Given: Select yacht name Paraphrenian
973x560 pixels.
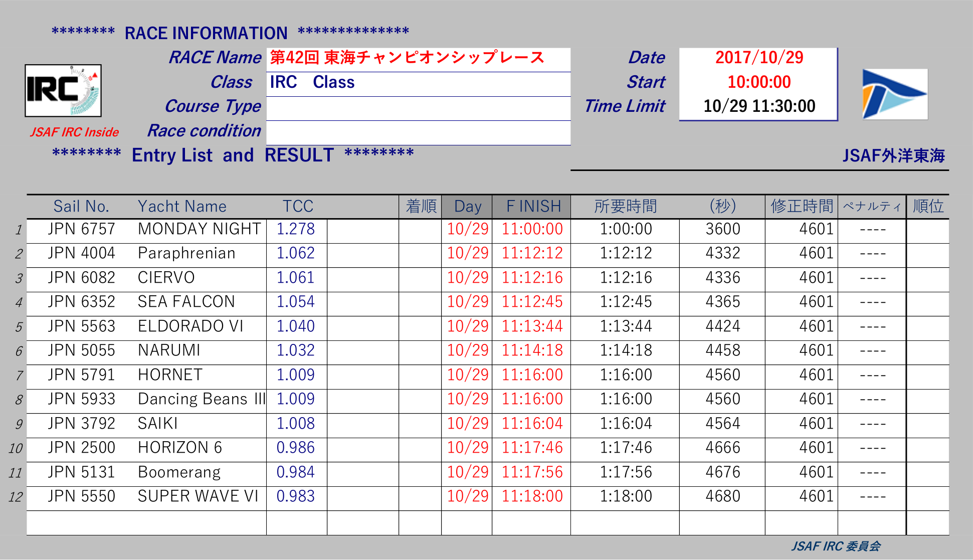Looking at the screenshot, I should coord(186,254).
